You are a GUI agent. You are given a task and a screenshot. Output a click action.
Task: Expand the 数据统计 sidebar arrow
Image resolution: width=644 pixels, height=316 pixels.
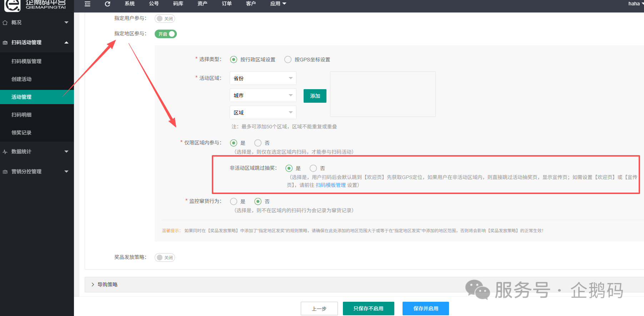[66, 152]
